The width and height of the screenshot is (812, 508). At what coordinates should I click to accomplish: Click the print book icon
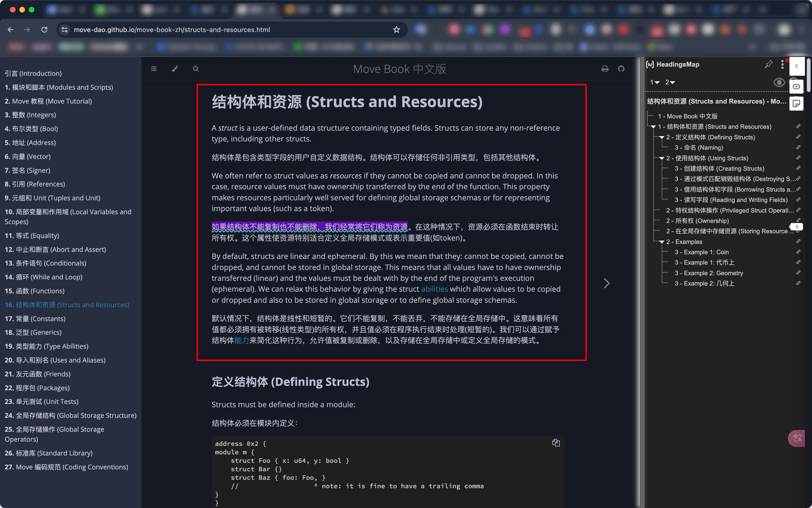[605, 69]
